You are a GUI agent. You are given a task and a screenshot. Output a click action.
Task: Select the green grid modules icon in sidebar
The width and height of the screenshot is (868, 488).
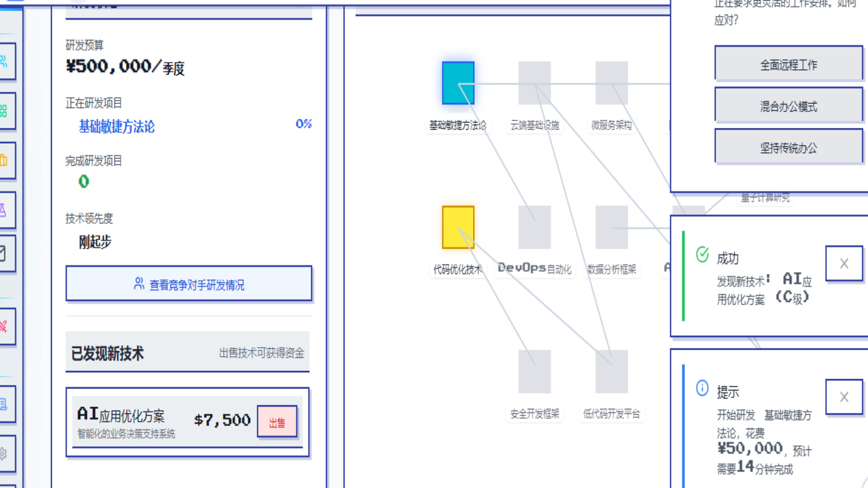(x=5, y=111)
